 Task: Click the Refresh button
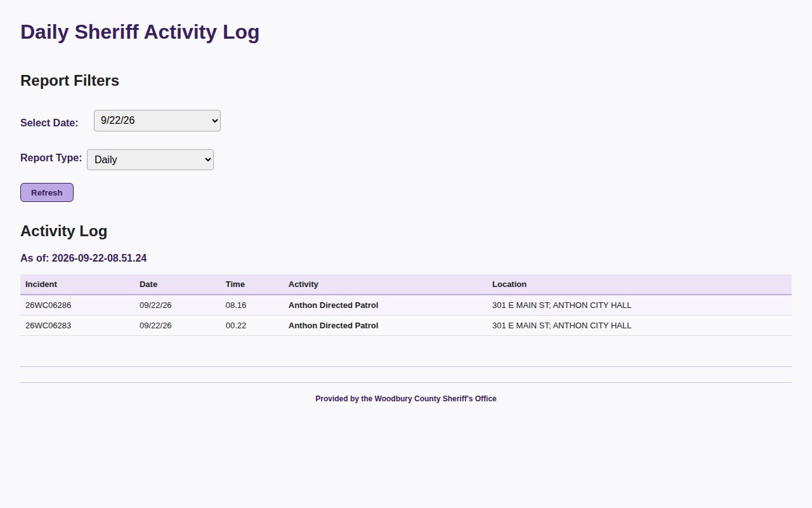pos(47,192)
